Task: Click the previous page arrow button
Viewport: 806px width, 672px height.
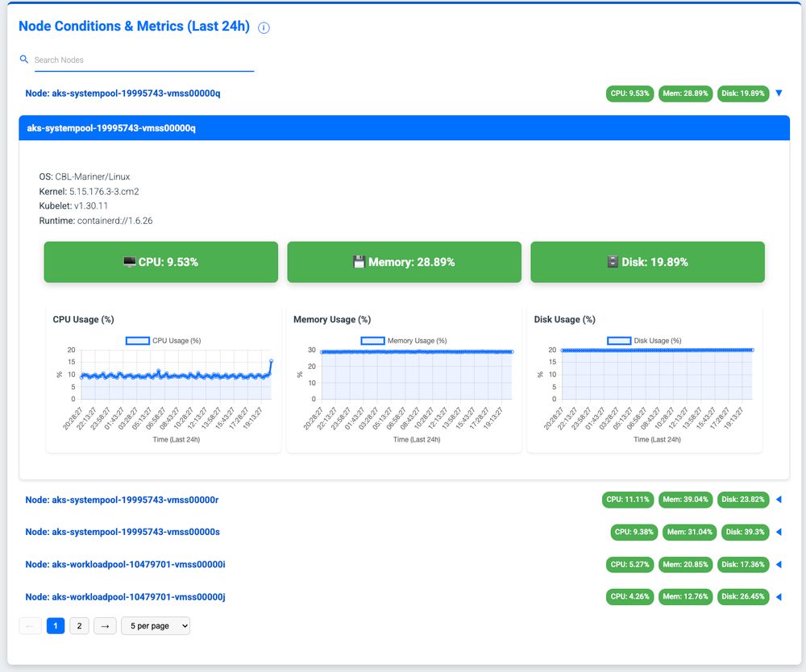Action: pos(30,626)
